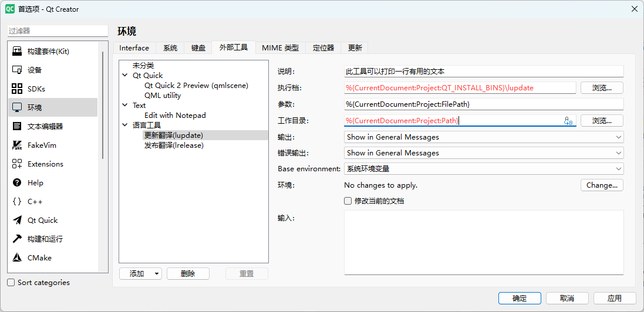The width and height of the screenshot is (644, 312).
Task: Open the 文本编辑器 text editor icon
Action: (x=17, y=126)
